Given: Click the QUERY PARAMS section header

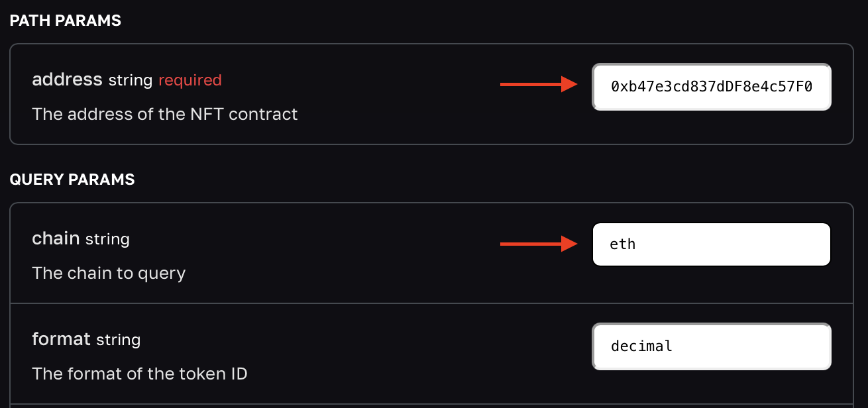Looking at the screenshot, I should coord(72,179).
